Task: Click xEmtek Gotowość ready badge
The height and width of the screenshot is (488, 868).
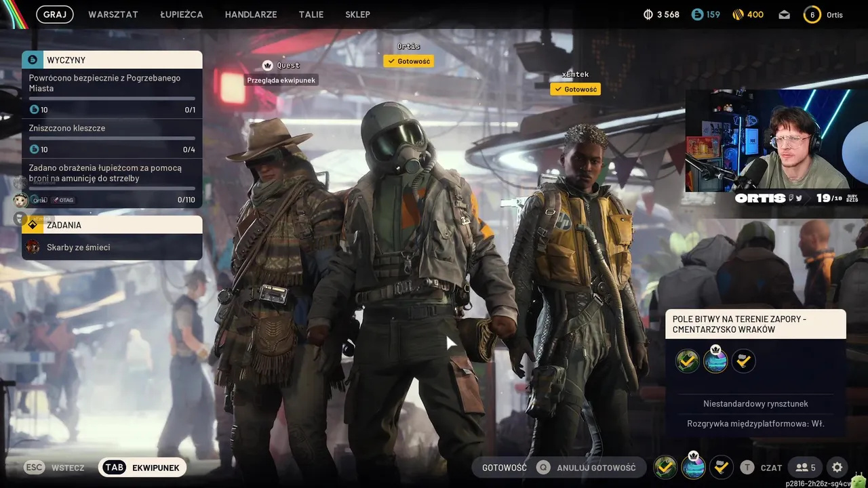Action: coord(575,89)
